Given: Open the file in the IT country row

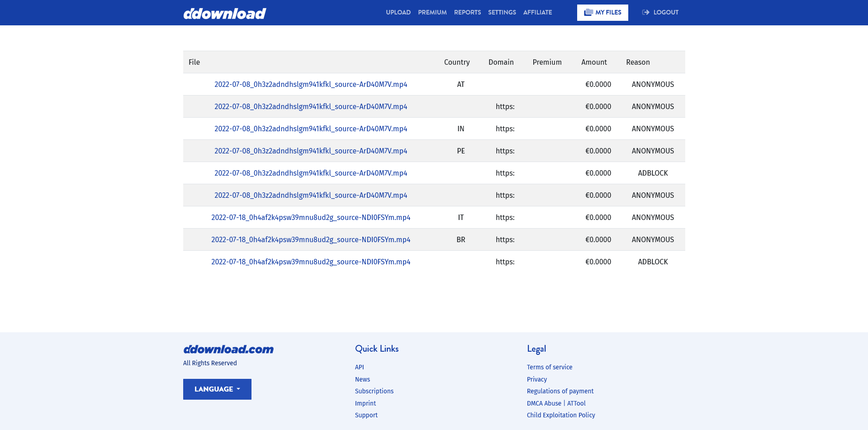Looking at the screenshot, I should (310, 217).
